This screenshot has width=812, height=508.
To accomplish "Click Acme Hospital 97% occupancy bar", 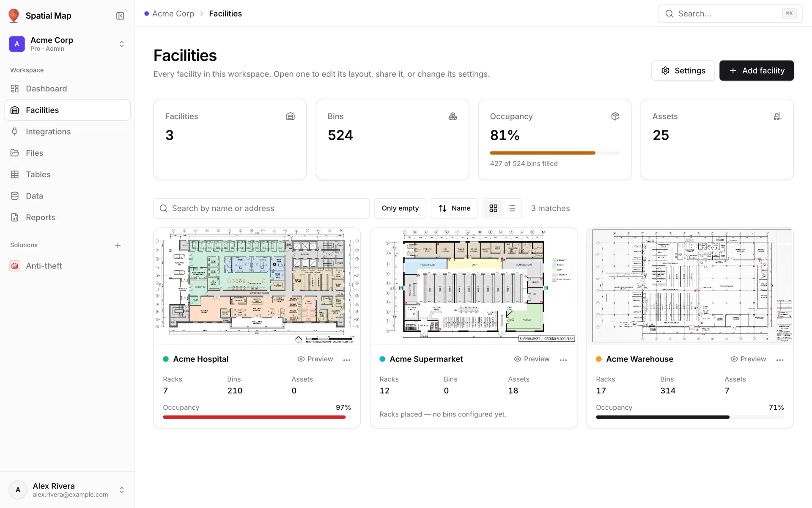I will (x=257, y=417).
